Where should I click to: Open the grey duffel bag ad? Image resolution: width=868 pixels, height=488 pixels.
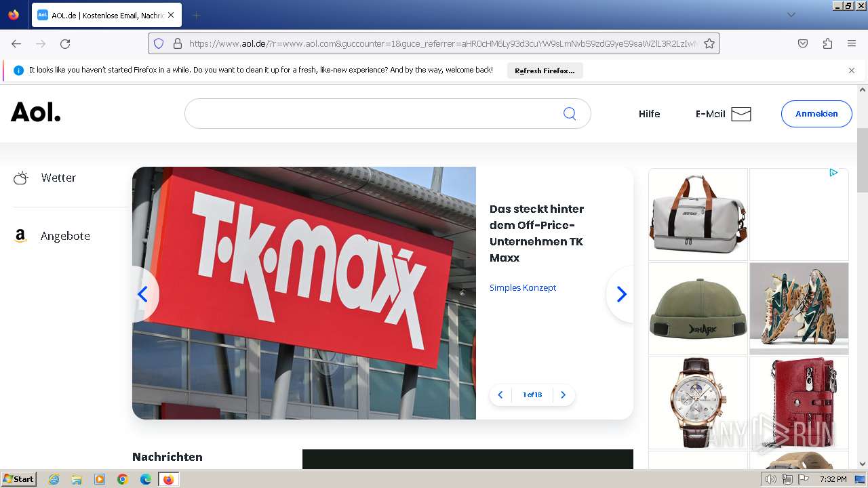click(x=698, y=214)
